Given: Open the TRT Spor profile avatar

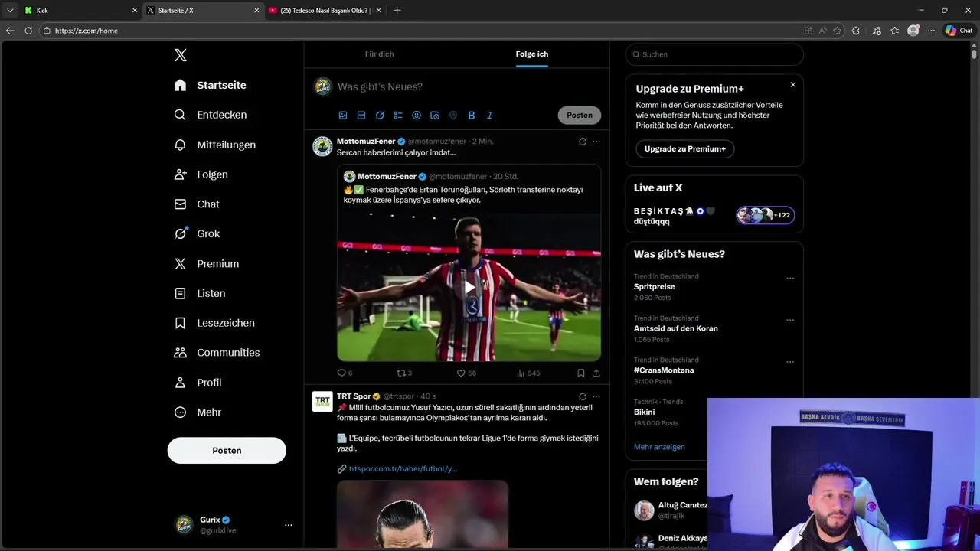Looking at the screenshot, I should [322, 402].
